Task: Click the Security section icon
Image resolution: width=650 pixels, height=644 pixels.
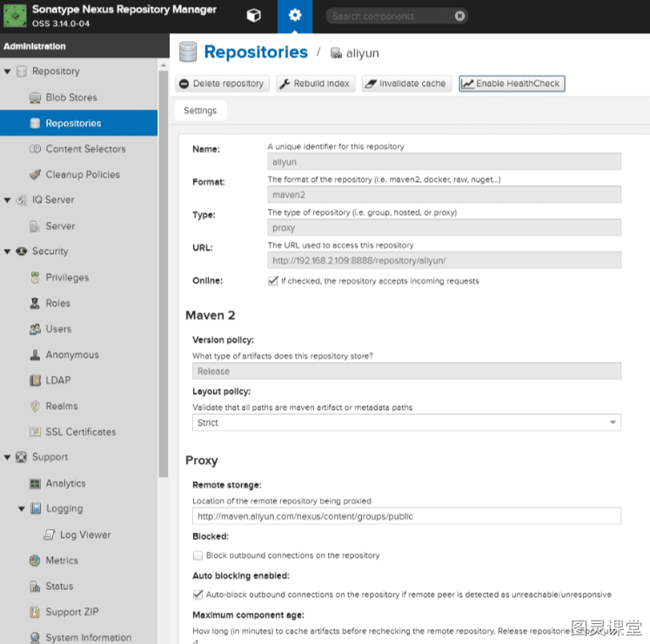Action: (x=22, y=252)
